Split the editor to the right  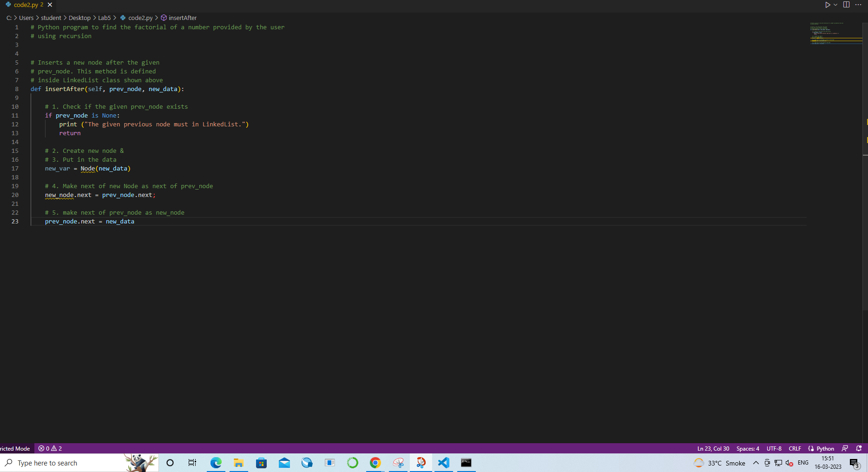(847, 5)
